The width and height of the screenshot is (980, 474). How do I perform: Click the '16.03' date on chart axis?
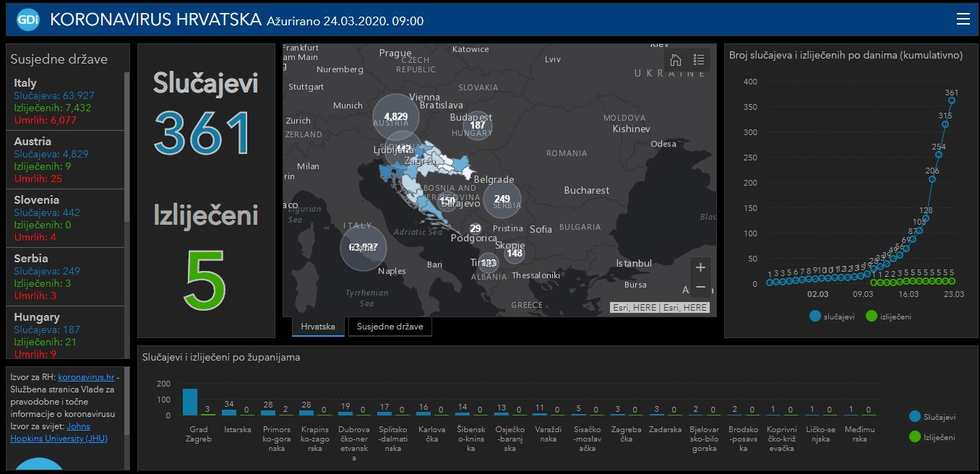click(908, 294)
